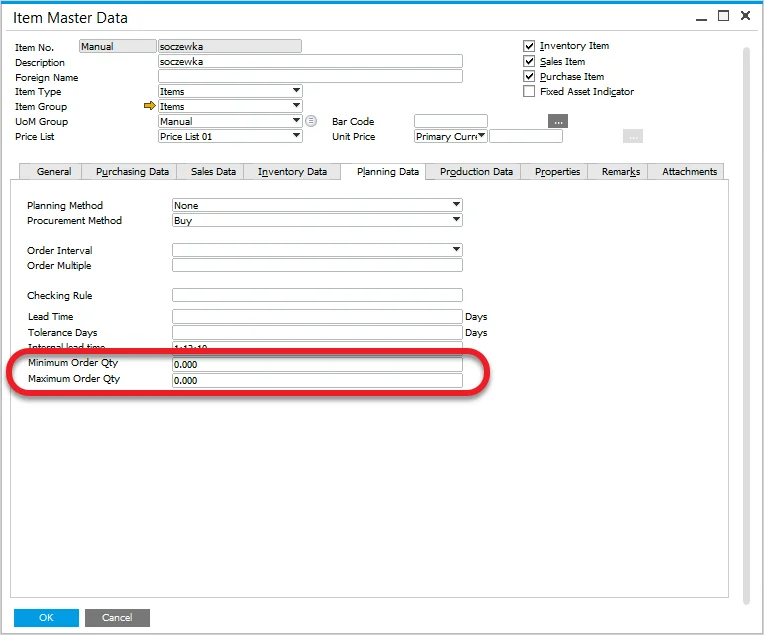Screen dimensions: 764x635
Task: Enable the Fixed Asset Indicator checkbox
Action: 530,92
